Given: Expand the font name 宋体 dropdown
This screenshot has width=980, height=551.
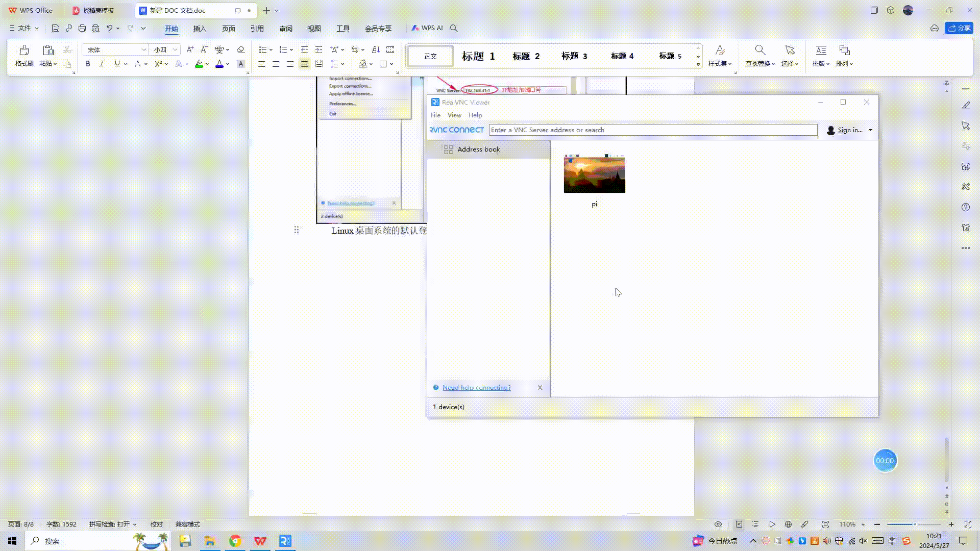Looking at the screenshot, I should click(143, 49).
